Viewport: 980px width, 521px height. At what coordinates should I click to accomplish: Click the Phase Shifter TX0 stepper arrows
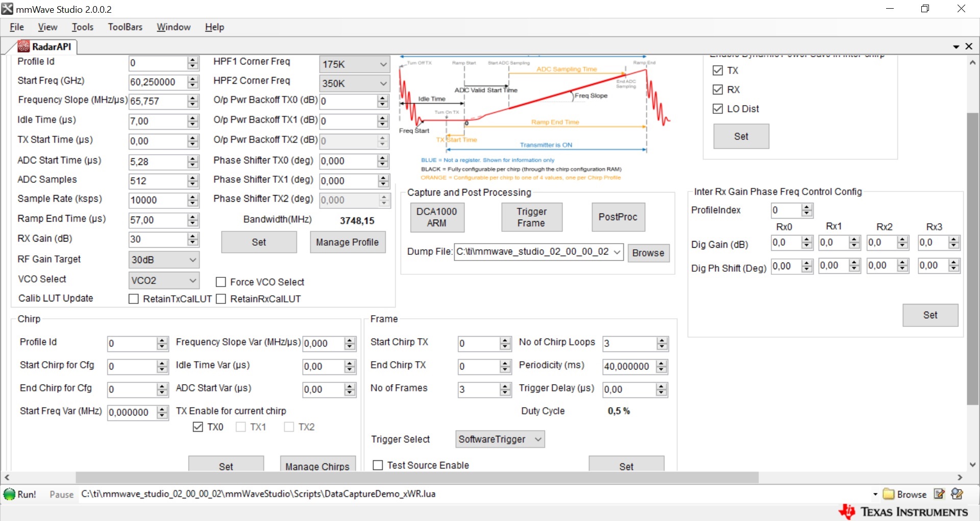click(383, 161)
